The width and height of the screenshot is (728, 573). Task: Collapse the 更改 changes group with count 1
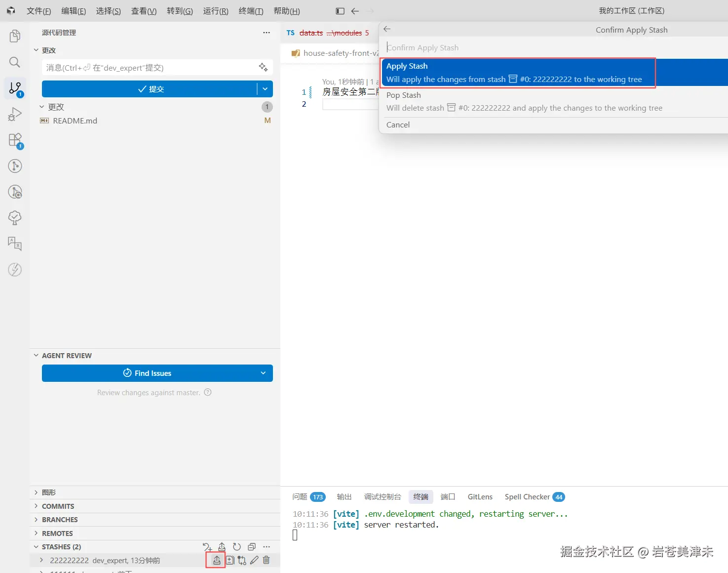pos(42,107)
